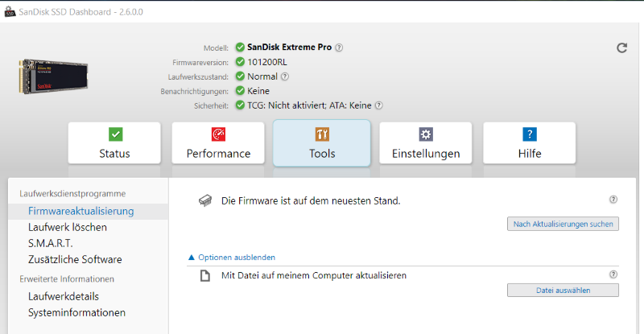Screen dimensions: 644x334
Task: Click the firmware chip icon
Action: (205, 201)
